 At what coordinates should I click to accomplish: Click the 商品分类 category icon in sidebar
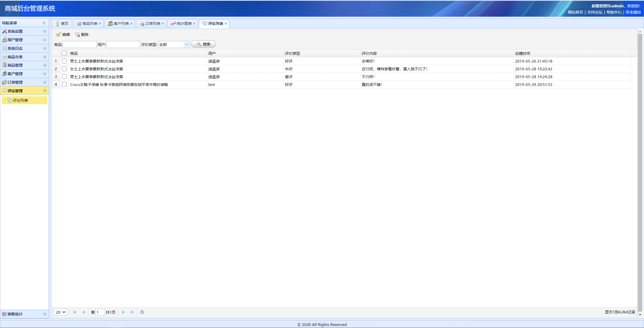coord(5,57)
